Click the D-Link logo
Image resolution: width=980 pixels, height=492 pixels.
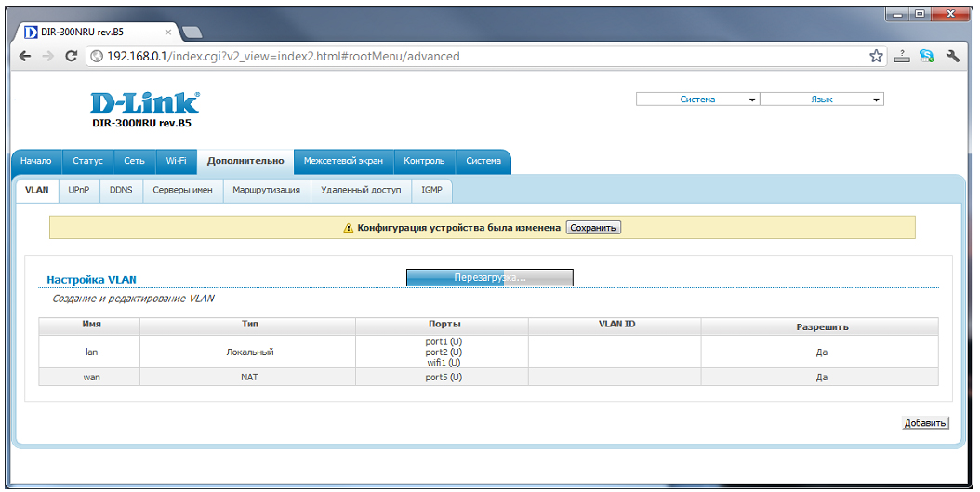(x=144, y=102)
